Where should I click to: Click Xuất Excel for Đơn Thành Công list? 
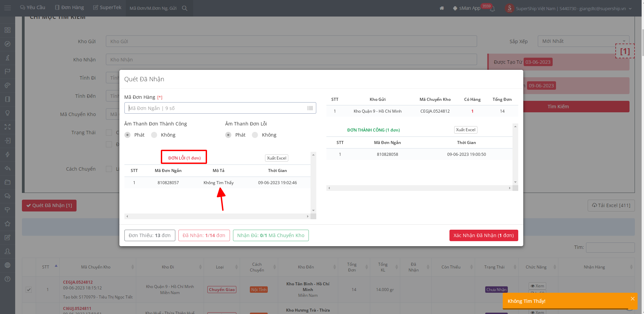466,130
